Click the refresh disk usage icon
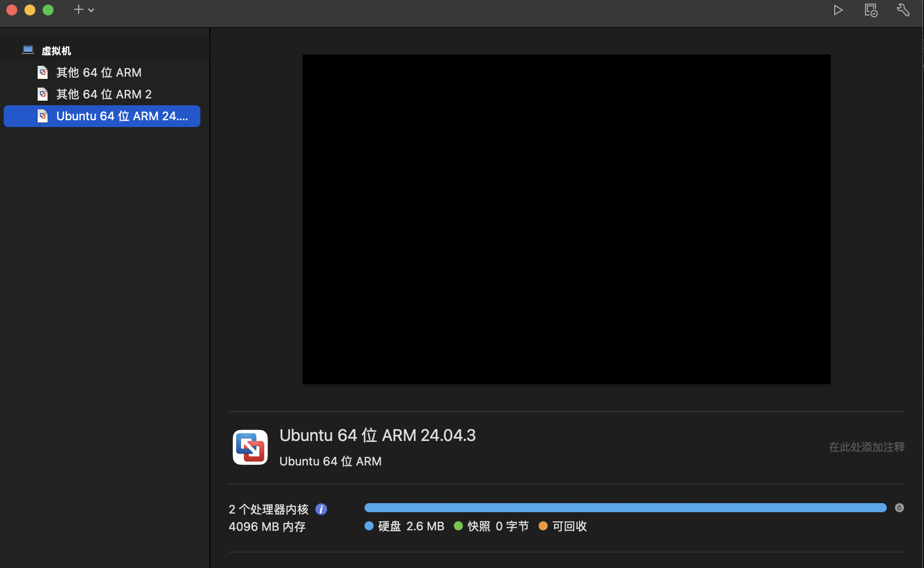The height and width of the screenshot is (568, 924). [x=900, y=508]
